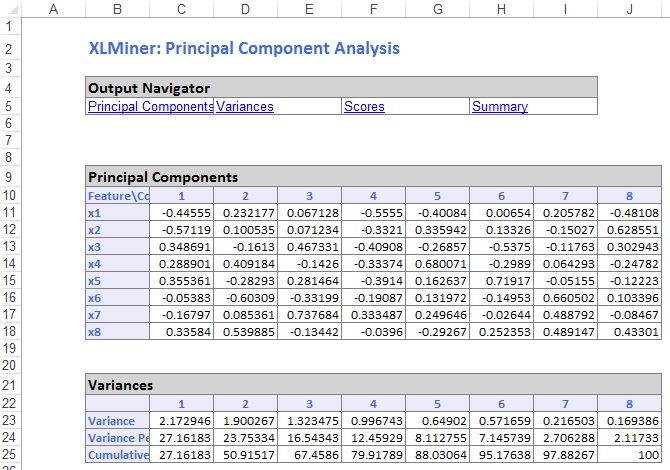Screen dimensions: 670x470
Task: Select cell with value 0.737684
Action: (x=309, y=315)
